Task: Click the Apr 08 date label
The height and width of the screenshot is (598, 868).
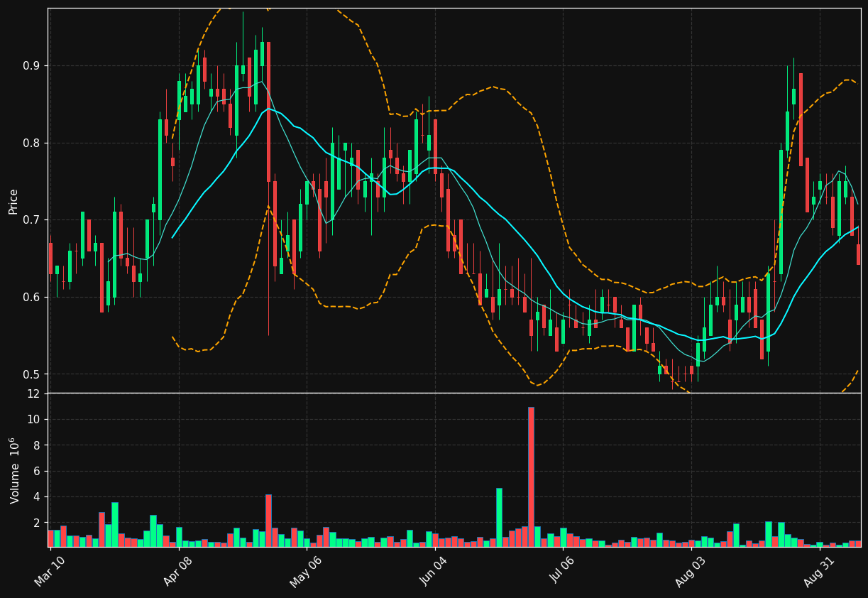Action: (x=179, y=571)
